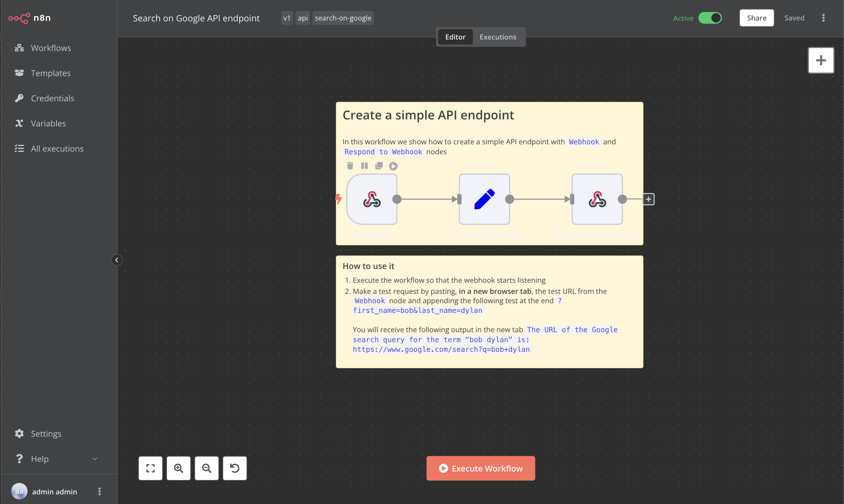Click the Help question mark icon
844x504 pixels.
pos(19,459)
